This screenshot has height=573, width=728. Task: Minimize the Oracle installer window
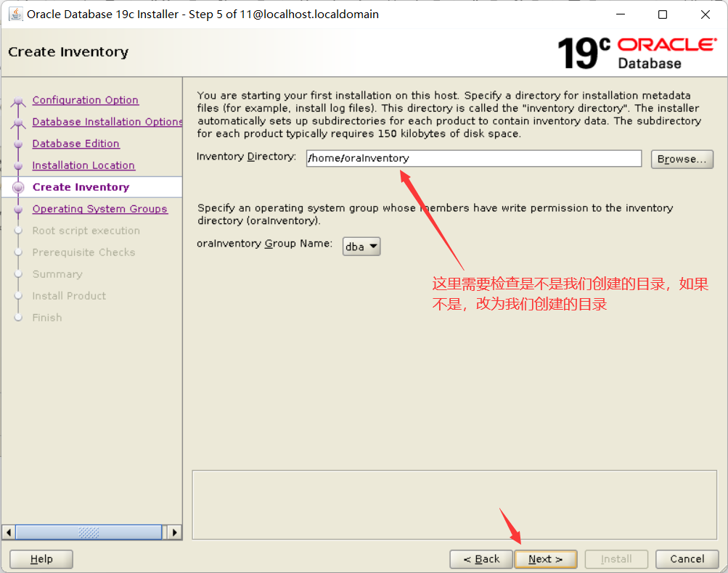point(621,15)
